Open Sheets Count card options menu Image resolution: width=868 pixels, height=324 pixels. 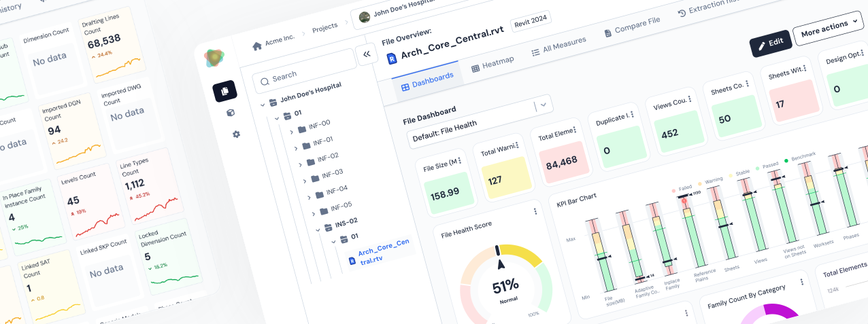pos(747,84)
